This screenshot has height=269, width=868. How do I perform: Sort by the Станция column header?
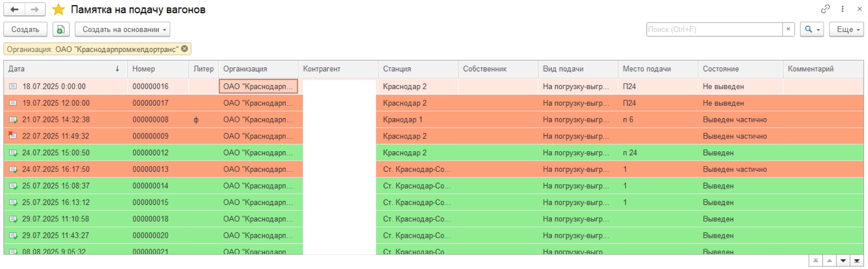tap(418, 69)
